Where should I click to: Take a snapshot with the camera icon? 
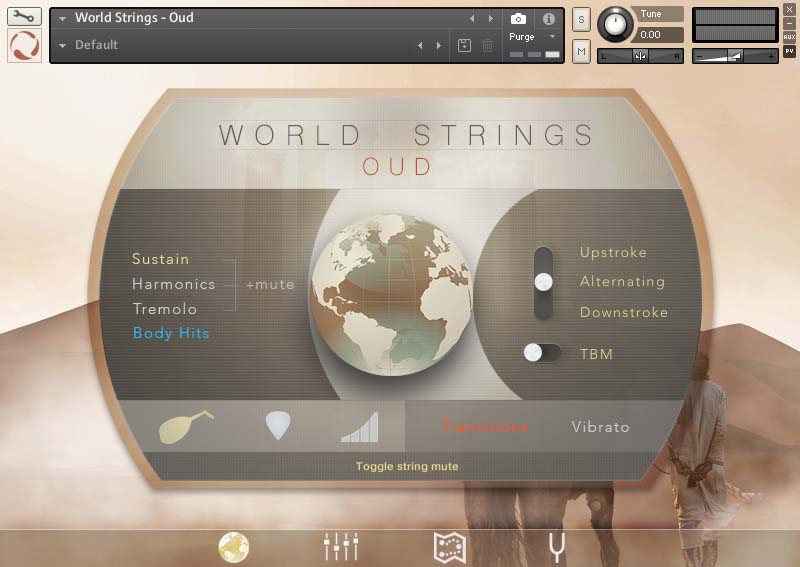[518, 19]
